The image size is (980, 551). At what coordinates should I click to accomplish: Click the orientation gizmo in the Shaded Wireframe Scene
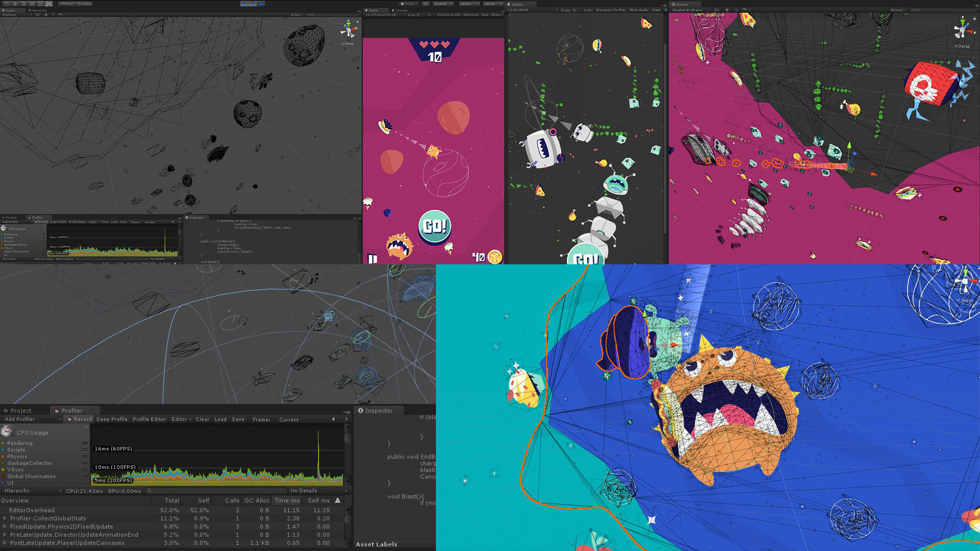click(963, 29)
